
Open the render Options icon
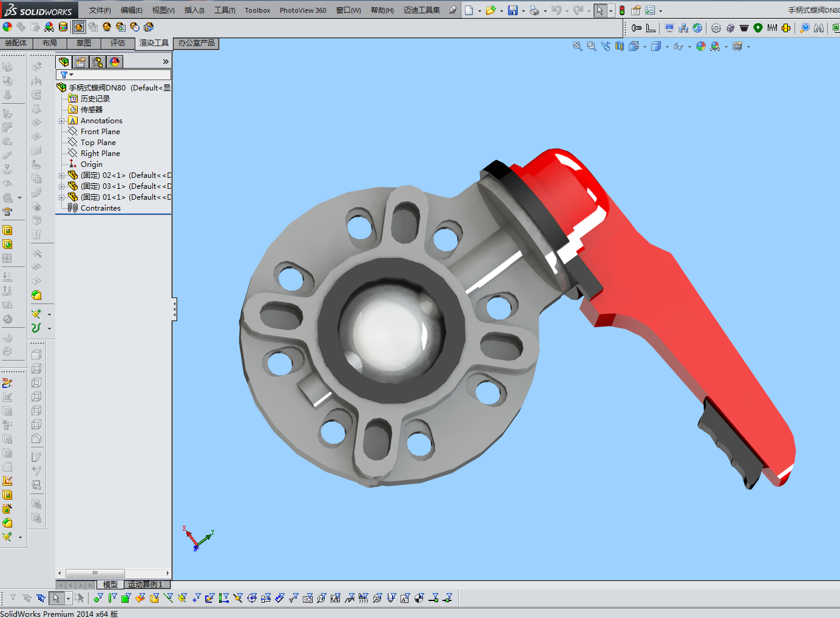(x=121, y=27)
